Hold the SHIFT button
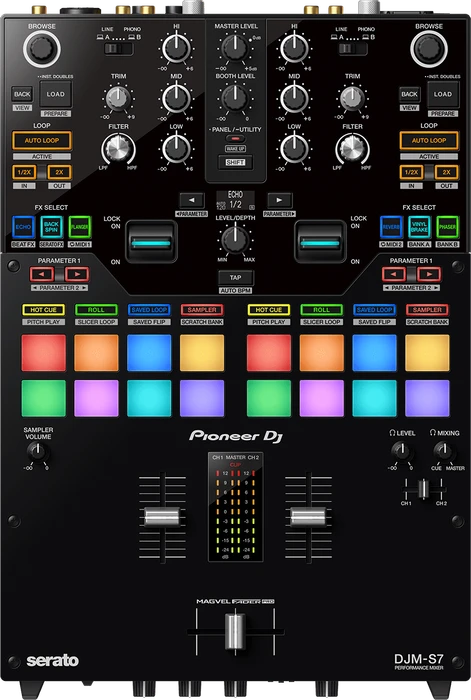The image size is (471, 700). click(x=235, y=162)
